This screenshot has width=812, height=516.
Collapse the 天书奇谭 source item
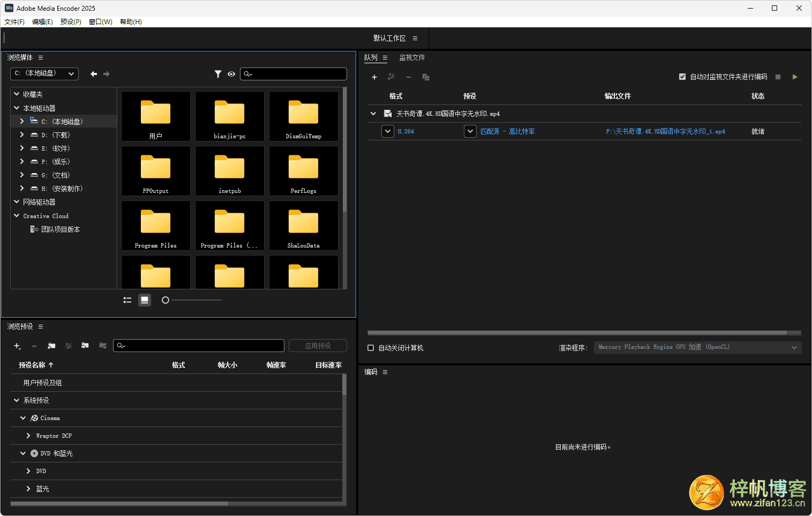[x=373, y=114]
